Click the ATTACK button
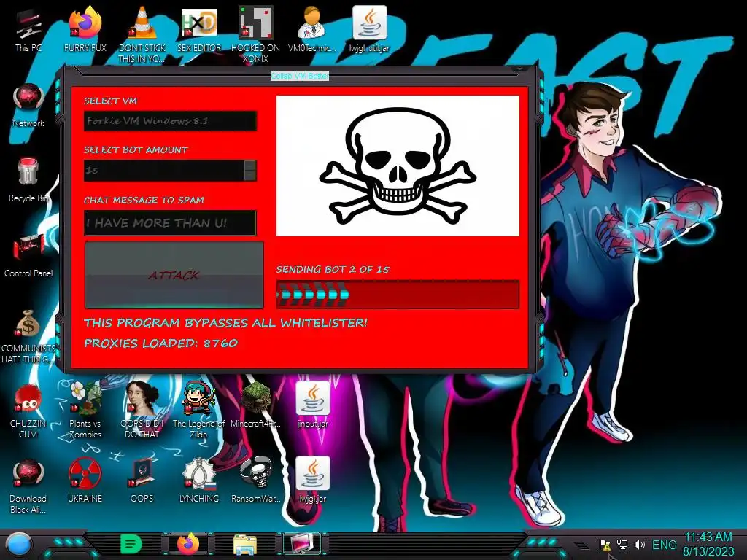 pos(174,275)
